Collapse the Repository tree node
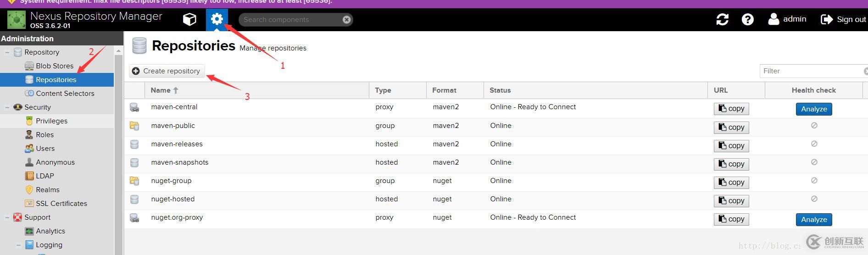This screenshot has height=255, width=868. (x=7, y=52)
